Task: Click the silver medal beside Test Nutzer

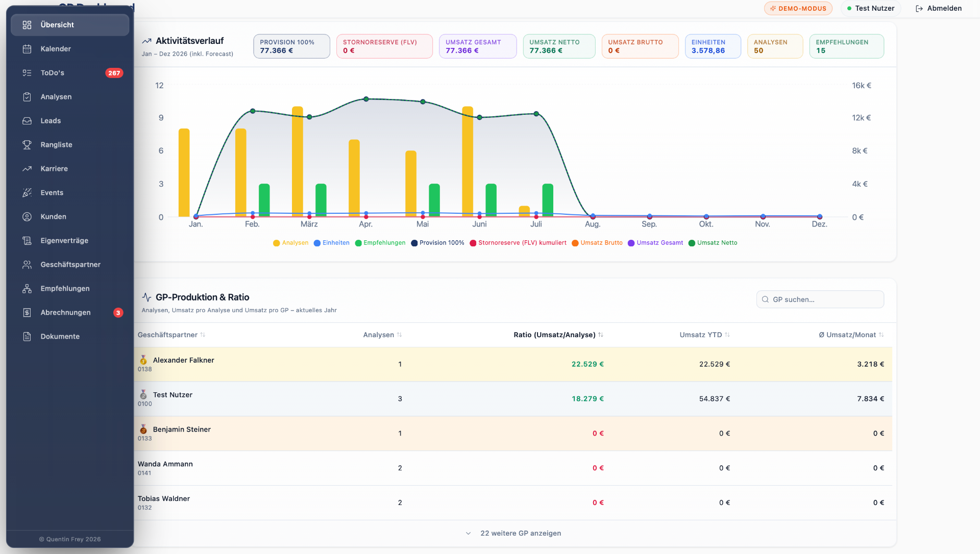Action: click(143, 395)
